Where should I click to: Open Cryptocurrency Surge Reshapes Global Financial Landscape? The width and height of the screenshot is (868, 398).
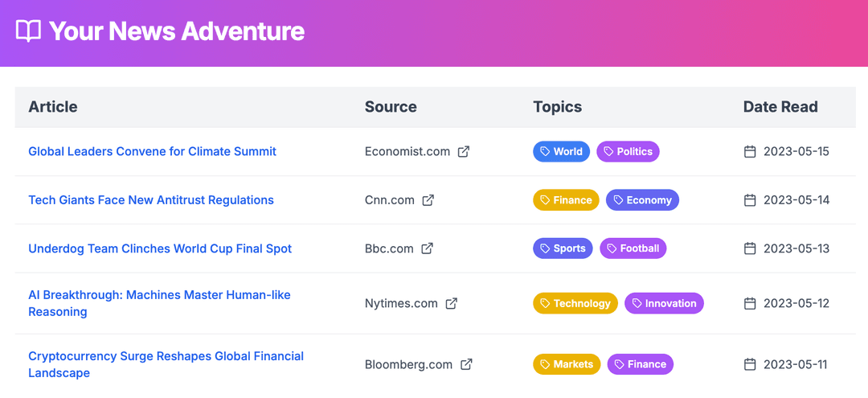(166, 364)
